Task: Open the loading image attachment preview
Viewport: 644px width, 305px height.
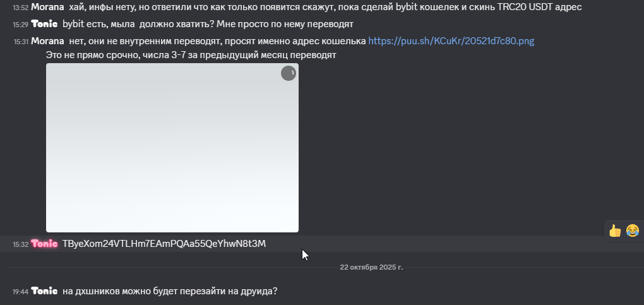Action: (172, 148)
